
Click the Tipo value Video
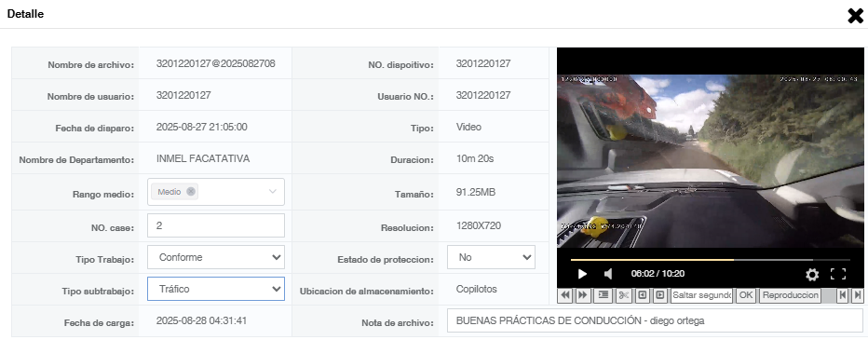(468, 127)
